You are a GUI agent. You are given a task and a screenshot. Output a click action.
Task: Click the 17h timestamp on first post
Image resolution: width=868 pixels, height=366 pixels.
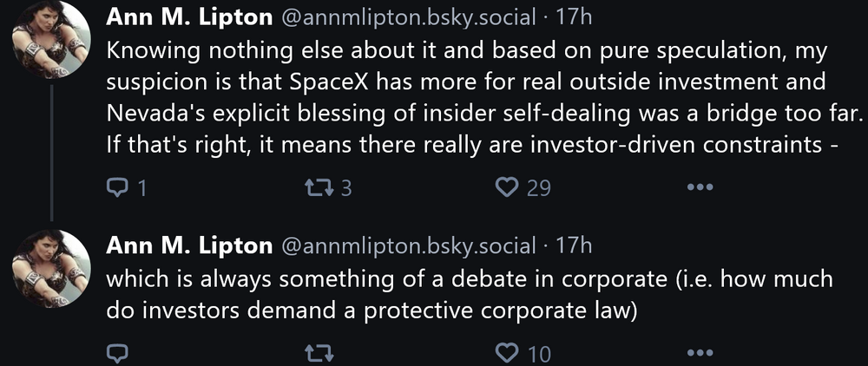click(x=573, y=18)
